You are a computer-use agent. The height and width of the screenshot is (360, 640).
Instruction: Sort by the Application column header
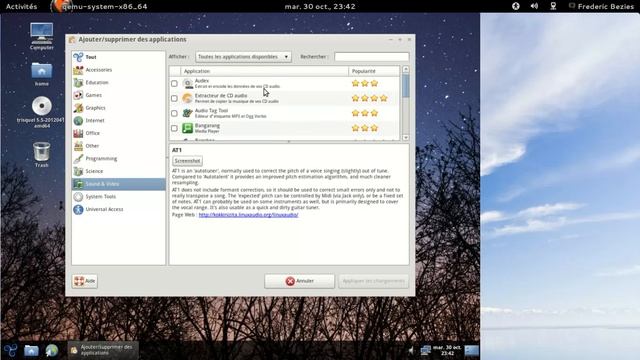[264, 71]
